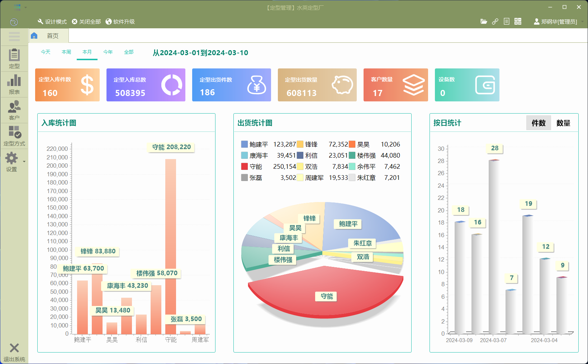Open the 报表 bar-chart sidebar icon
This screenshot has width=588, height=364.
[x=14, y=85]
